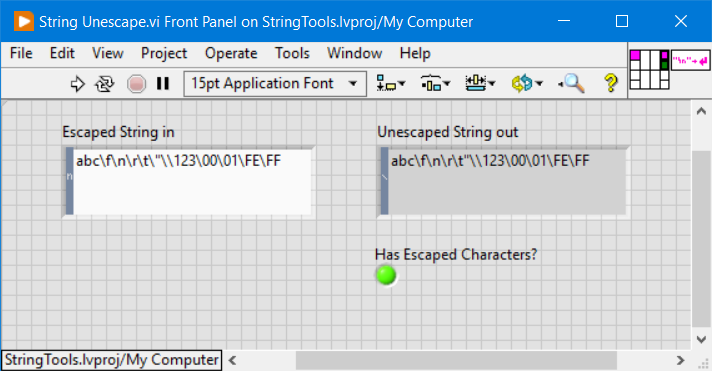Open the Reorder dropdown
Image resolution: width=712 pixels, height=371 pixels.
pyautogui.click(x=527, y=84)
